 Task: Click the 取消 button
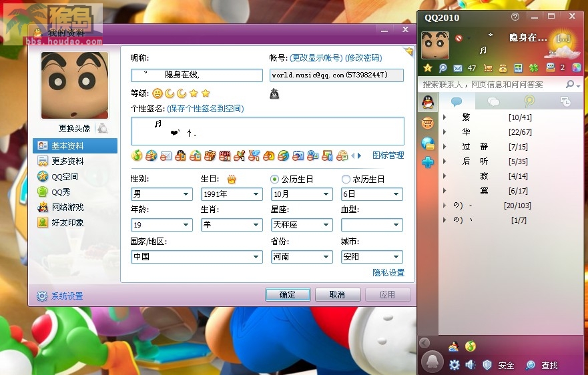click(338, 295)
